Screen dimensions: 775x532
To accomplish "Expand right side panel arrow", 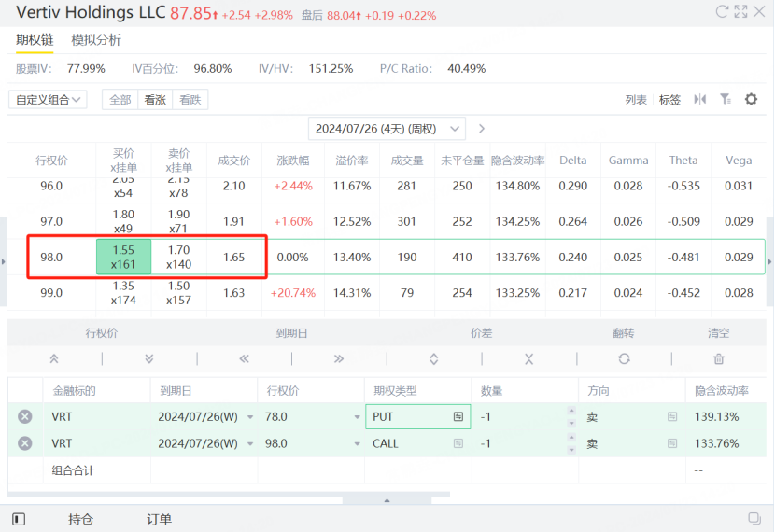I will 769,262.
